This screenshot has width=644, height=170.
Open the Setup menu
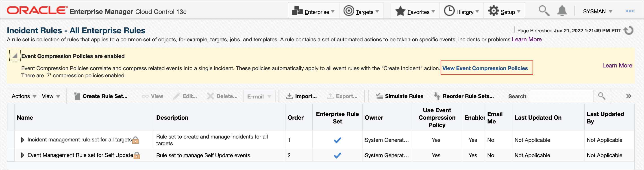[504, 11]
